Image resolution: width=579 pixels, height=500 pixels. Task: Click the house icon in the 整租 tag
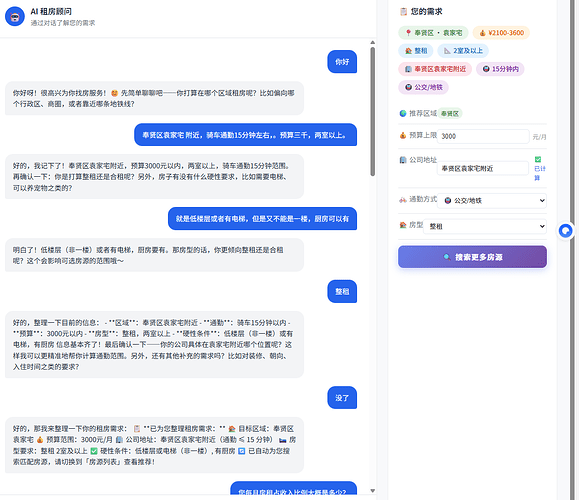[x=408, y=51]
